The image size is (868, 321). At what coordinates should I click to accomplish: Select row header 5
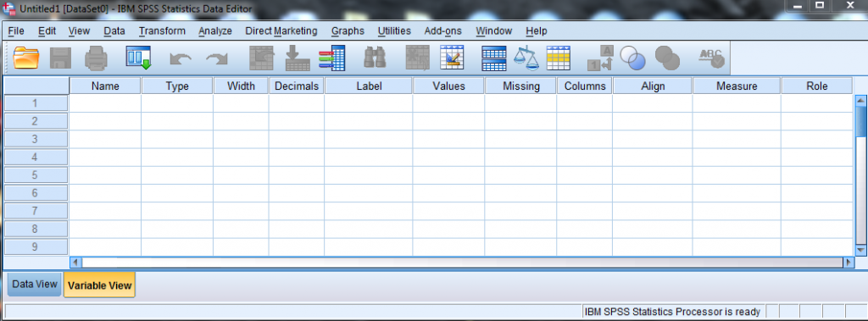pyautogui.click(x=36, y=174)
